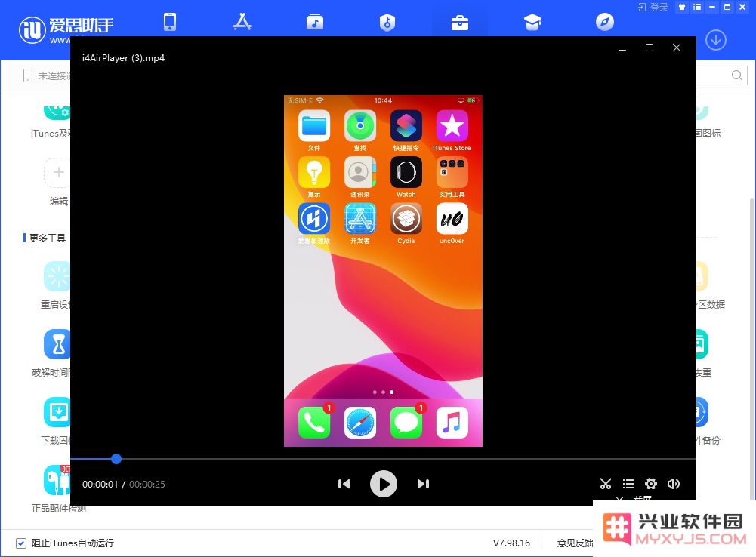Open the toolbox briefcase tab
The image size is (756, 557).
pyautogui.click(x=459, y=23)
